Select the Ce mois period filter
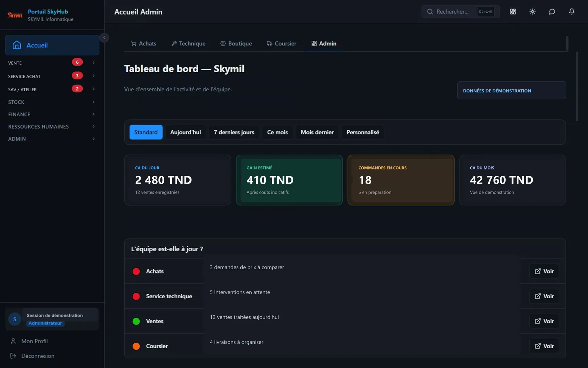The height and width of the screenshot is (368, 588). (x=277, y=132)
